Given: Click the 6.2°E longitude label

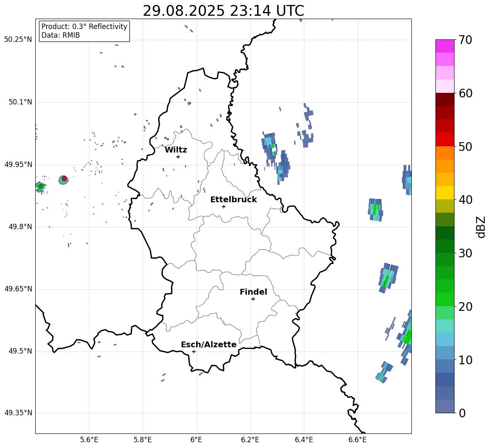Looking at the screenshot, I should [x=250, y=440].
